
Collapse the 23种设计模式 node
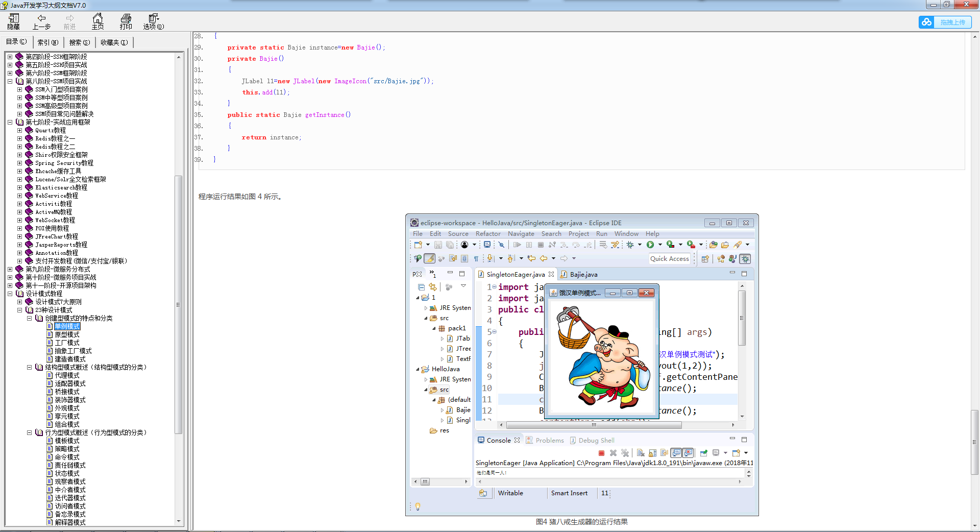coord(19,310)
